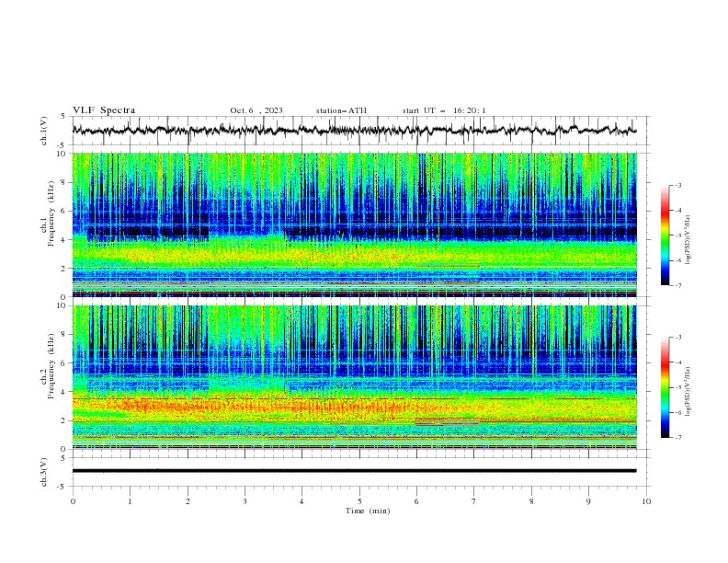
Task: Select the log(PSD) label beside ch.1 colorbar
Action: point(688,240)
